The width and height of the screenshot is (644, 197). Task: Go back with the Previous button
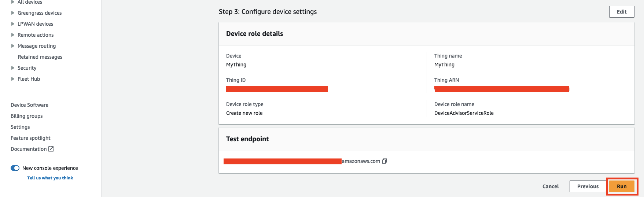pyautogui.click(x=588, y=186)
